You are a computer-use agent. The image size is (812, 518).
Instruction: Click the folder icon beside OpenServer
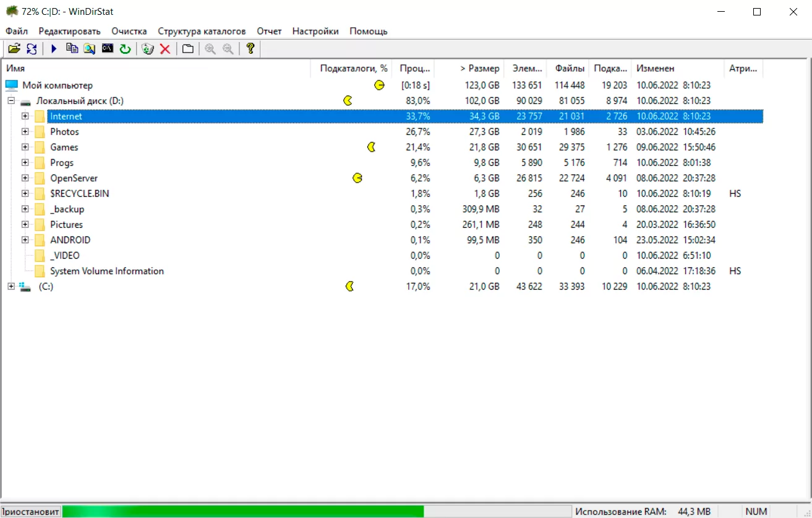point(40,178)
